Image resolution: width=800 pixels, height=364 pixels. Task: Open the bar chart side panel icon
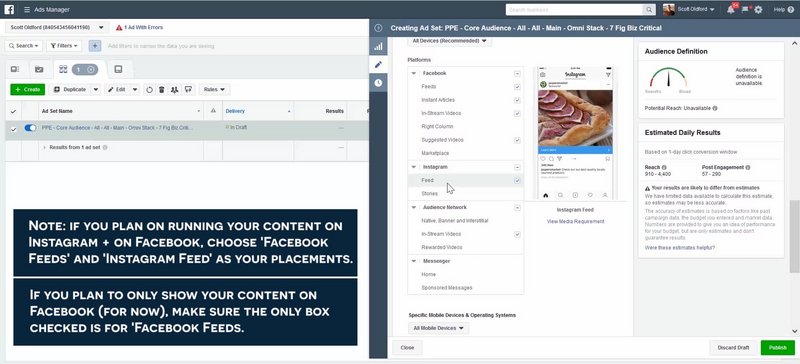pos(378,46)
